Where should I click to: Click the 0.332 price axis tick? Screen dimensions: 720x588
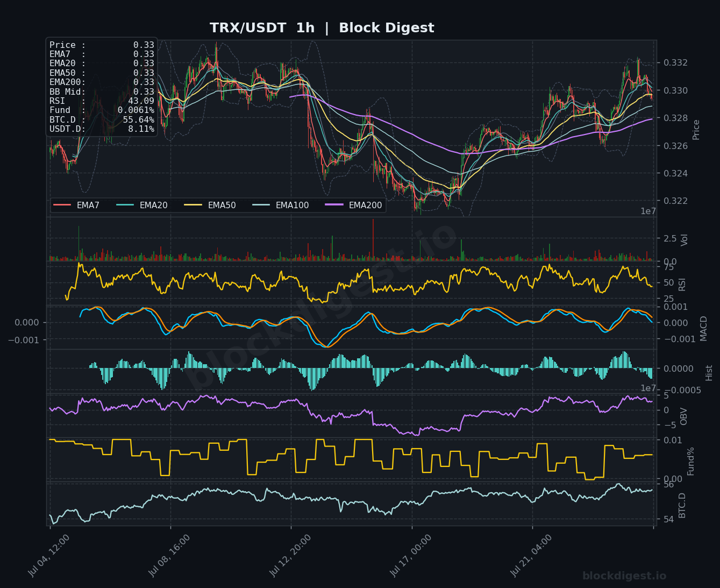coord(675,63)
